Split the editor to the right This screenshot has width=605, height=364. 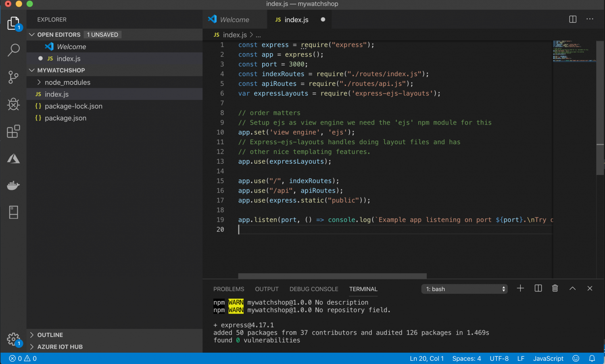click(573, 19)
